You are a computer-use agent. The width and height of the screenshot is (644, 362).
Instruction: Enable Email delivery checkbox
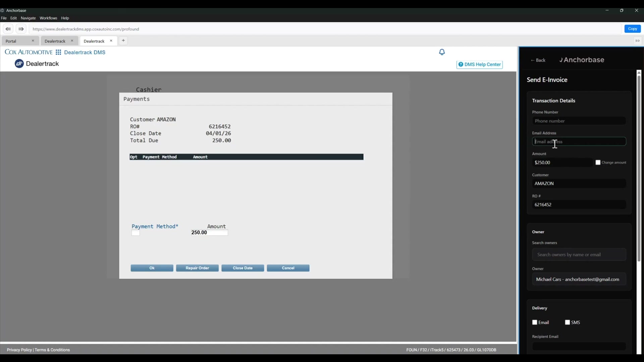(535, 322)
